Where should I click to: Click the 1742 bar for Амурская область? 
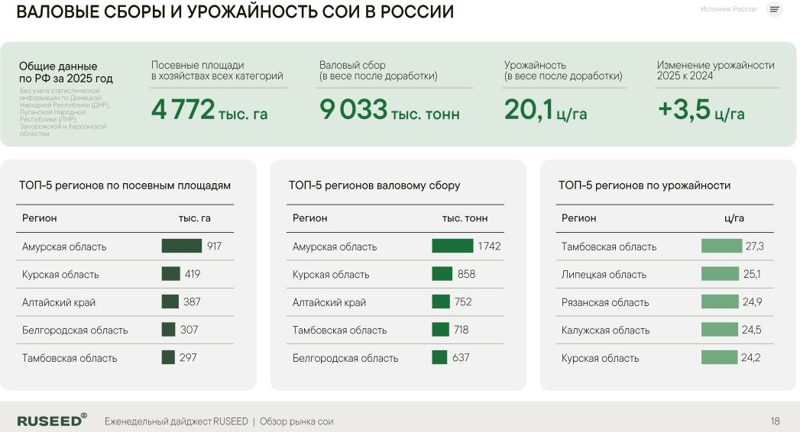pos(453,246)
